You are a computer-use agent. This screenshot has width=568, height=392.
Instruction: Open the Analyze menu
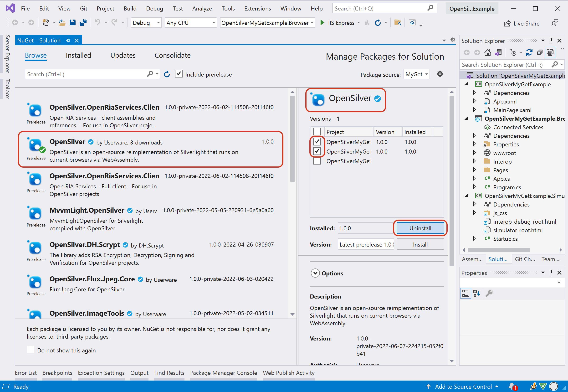tap(202, 9)
